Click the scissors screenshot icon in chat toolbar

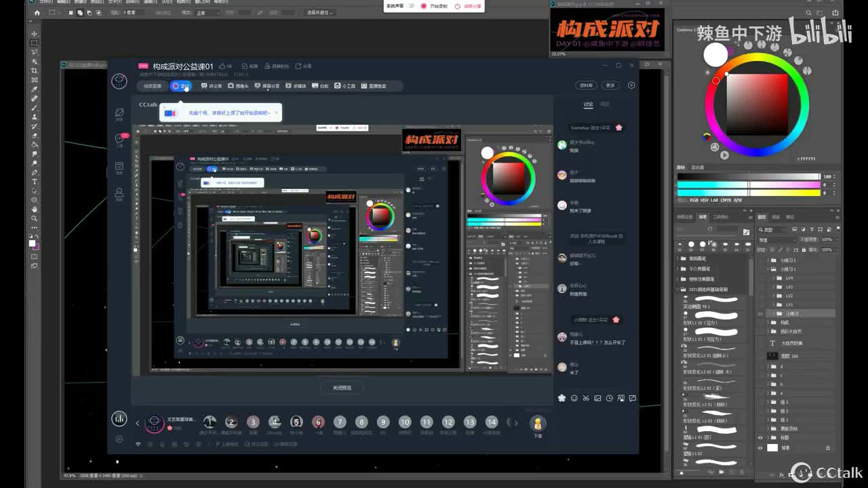coord(586,398)
